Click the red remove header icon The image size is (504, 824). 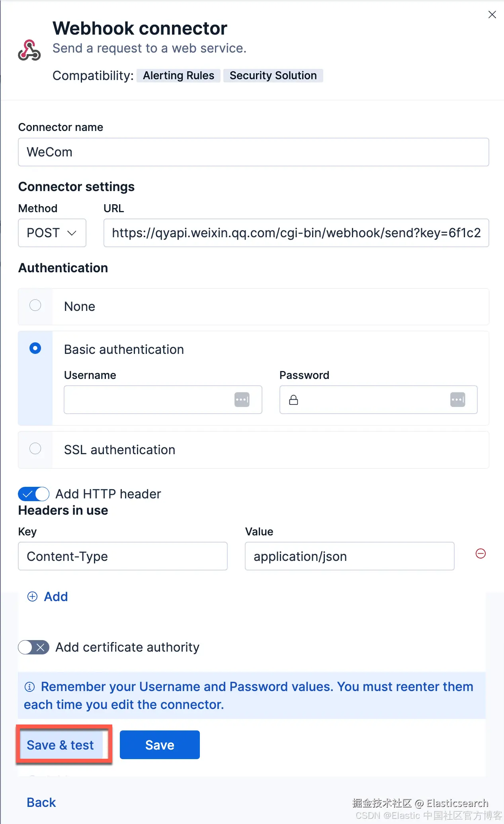tap(481, 554)
